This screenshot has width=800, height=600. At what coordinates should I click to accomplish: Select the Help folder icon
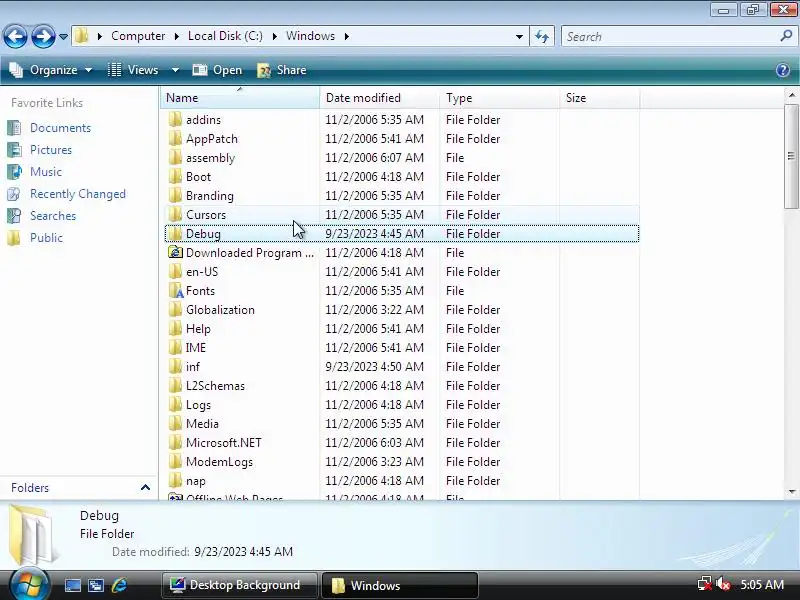pyautogui.click(x=175, y=328)
